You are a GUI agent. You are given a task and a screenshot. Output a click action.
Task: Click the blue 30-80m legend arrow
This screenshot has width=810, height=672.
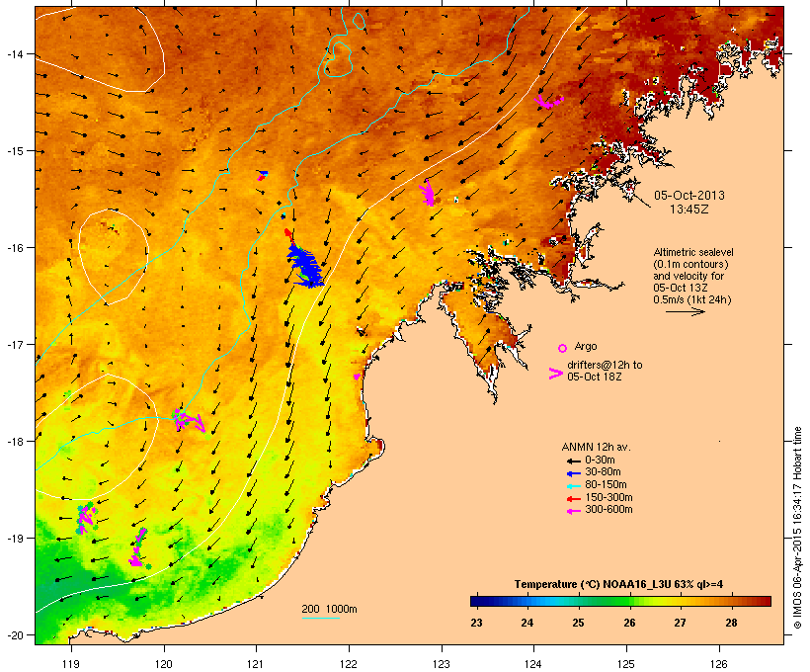573,473
